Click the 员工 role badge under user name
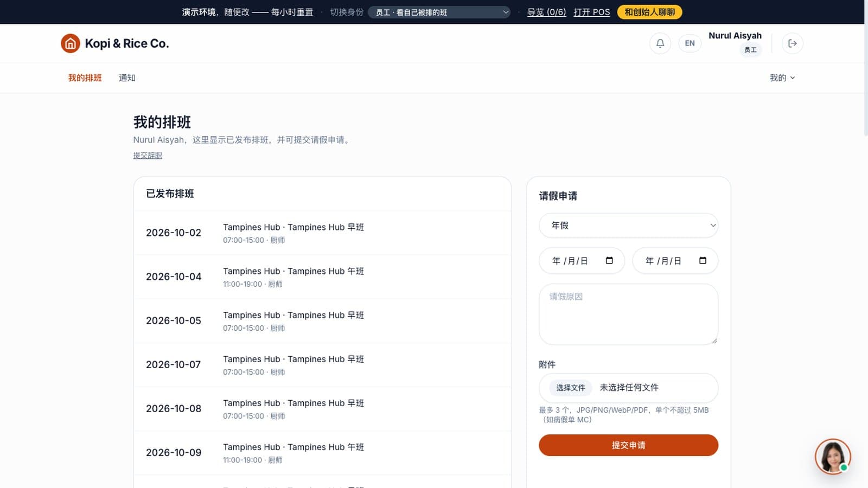The width and height of the screenshot is (868, 488). coord(750,50)
